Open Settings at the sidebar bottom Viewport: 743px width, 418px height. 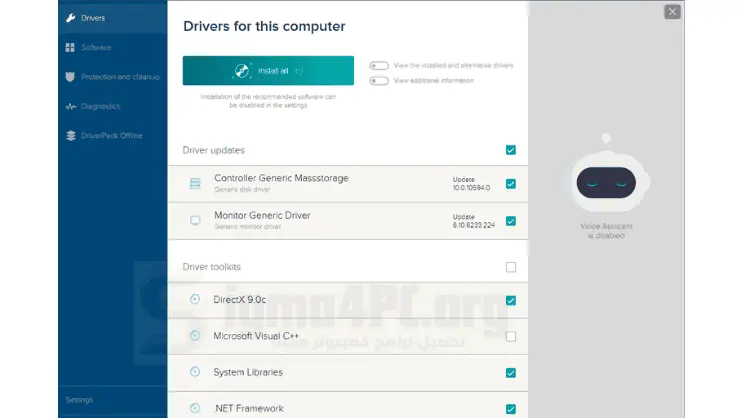79,399
